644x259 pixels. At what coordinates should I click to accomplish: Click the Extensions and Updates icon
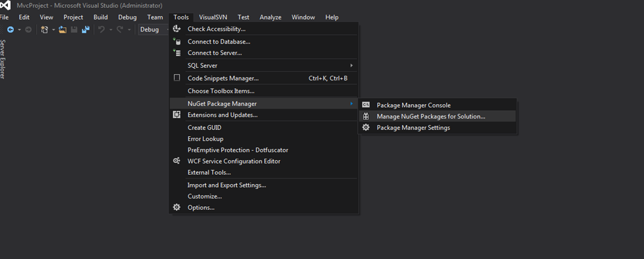click(177, 115)
